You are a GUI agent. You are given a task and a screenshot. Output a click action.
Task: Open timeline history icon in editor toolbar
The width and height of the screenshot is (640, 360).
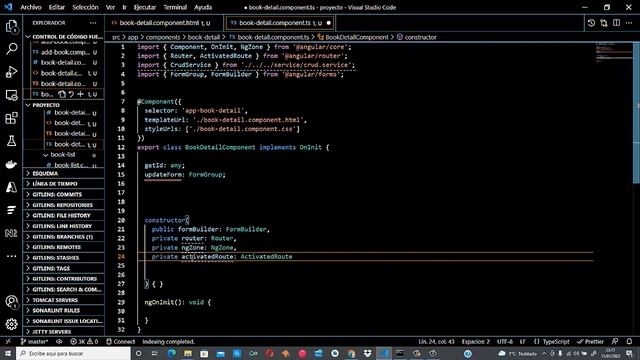[x=591, y=23]
